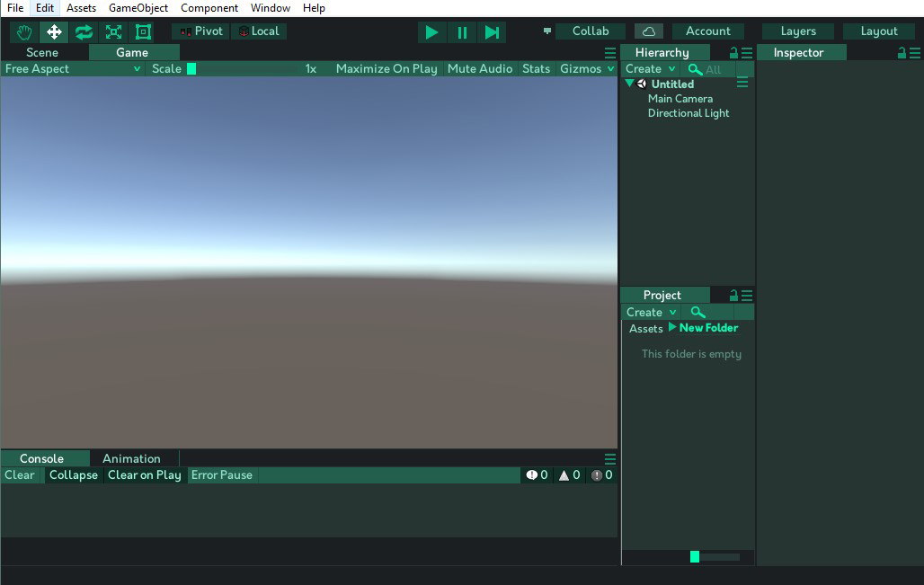The image size is (924, 585).
Task: Select the Hand tool in toolbar
Action: (24, 32)
